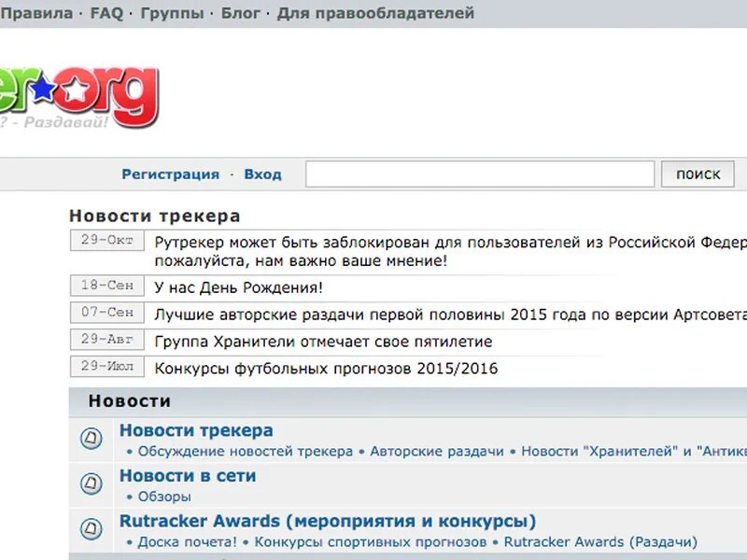747x560 pixels.
Task: Click the Регистрация link
Action: pyautogui.click(x=171, y=175)
